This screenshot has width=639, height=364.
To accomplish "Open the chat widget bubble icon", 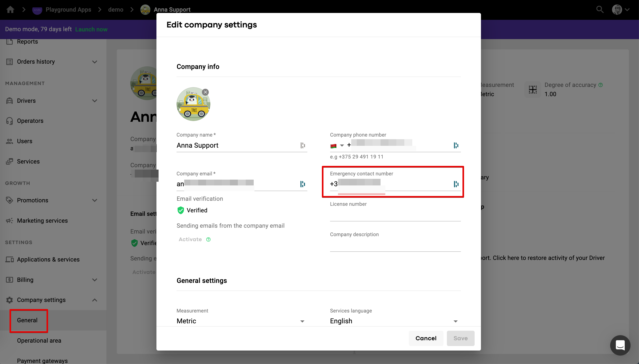I will tap(620, 345).
